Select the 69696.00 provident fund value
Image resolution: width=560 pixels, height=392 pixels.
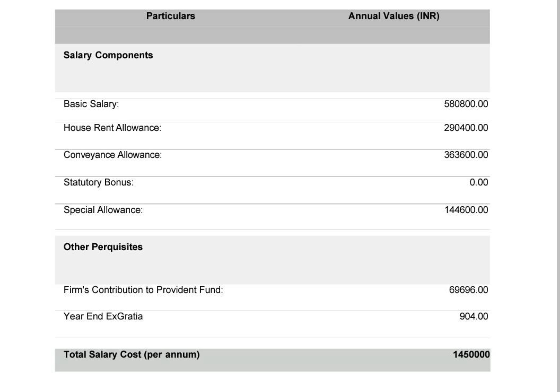click(468, 290)
